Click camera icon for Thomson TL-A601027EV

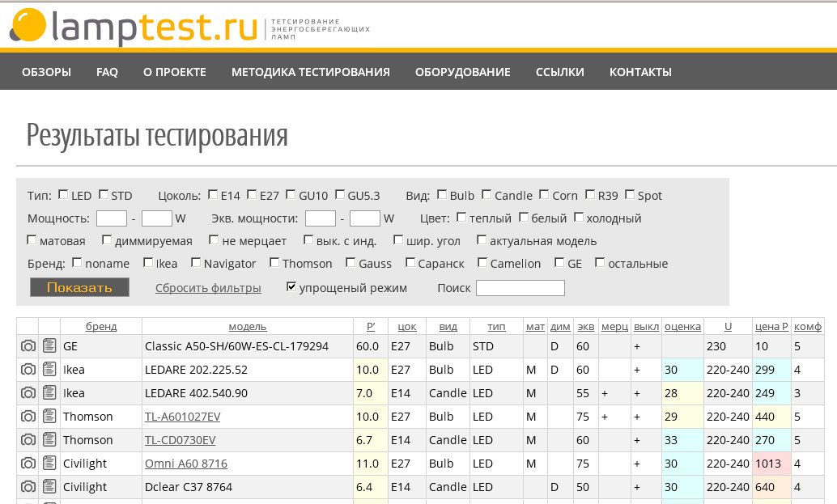27,417
